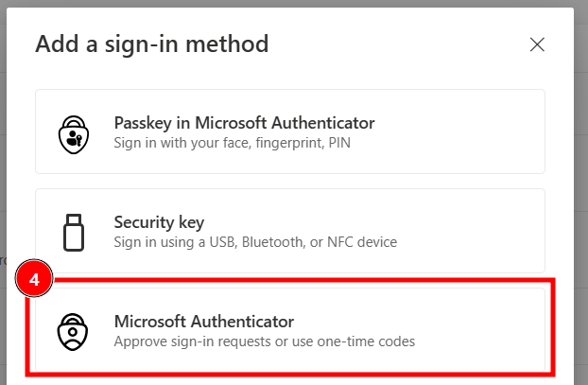This screenshot has width=588, height=385.
Task: Click 'Sign in using a USB, Bluetooth, or NFC device'
Action: [255, 242]
